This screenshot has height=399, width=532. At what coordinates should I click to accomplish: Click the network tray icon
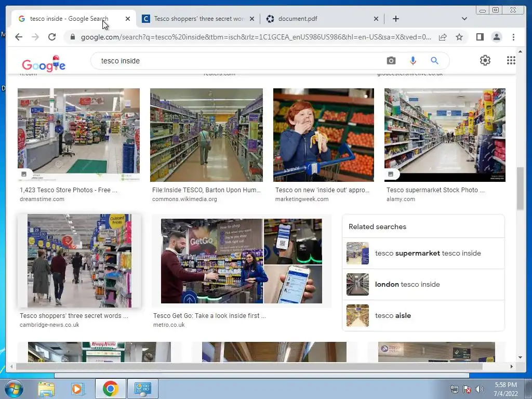[x=454, y=389]
